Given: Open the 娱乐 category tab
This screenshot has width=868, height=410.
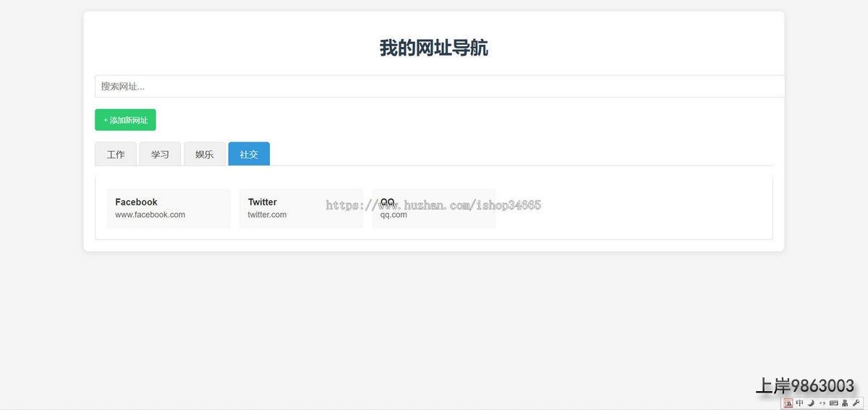Looking at the screenshot, I should coord(205,154).
